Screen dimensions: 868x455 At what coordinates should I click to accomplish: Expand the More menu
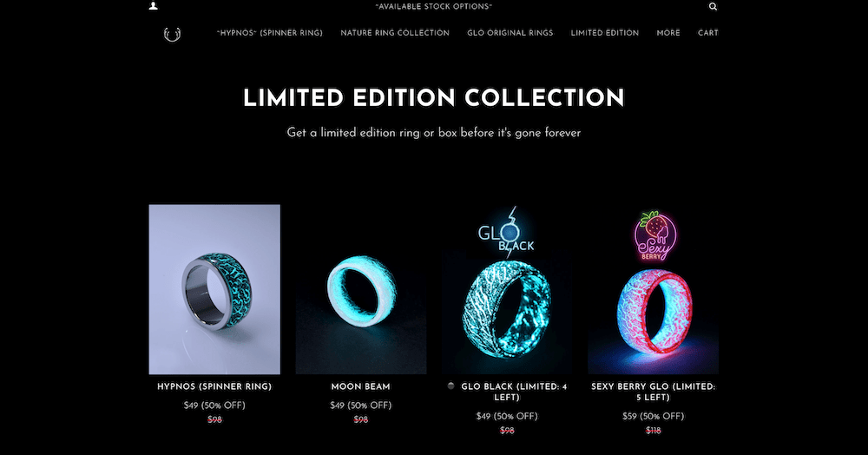pos(668,33)
